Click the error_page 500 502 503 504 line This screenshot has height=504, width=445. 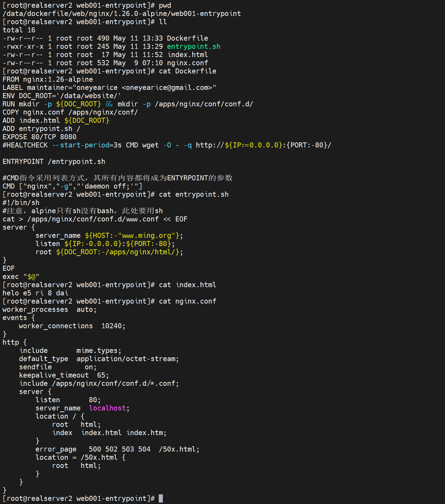tap(117, 449)
